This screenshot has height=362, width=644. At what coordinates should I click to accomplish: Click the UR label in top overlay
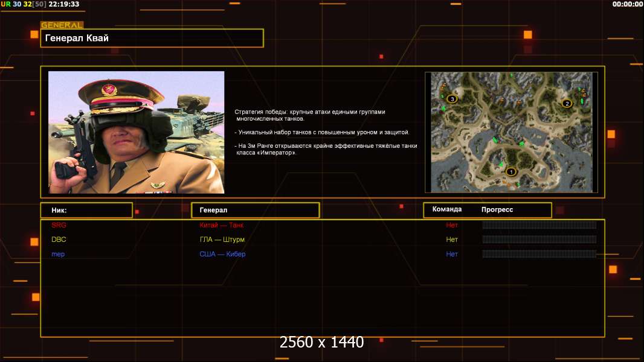(x=6, y=4)
